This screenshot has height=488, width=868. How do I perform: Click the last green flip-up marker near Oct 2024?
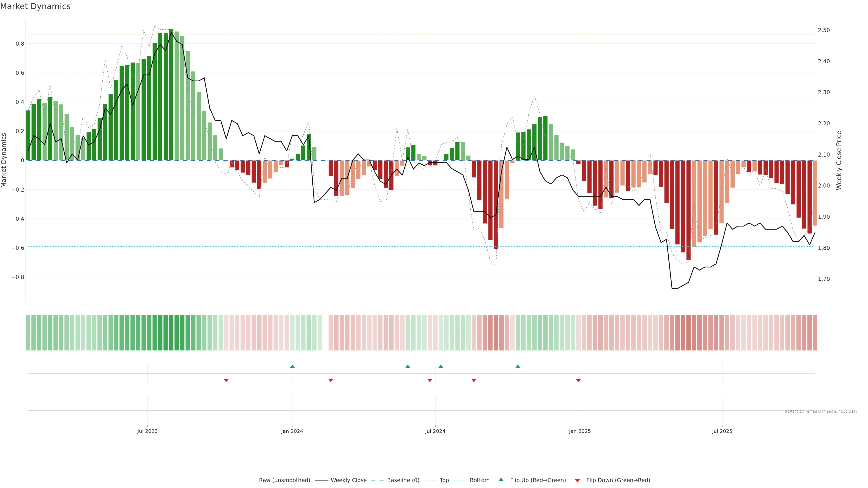point(518,366)
